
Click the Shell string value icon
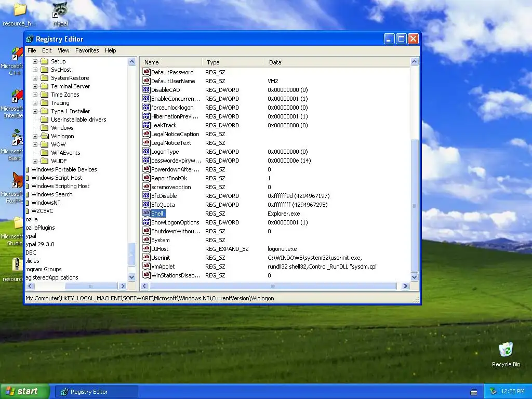click(x=146, y=213)
